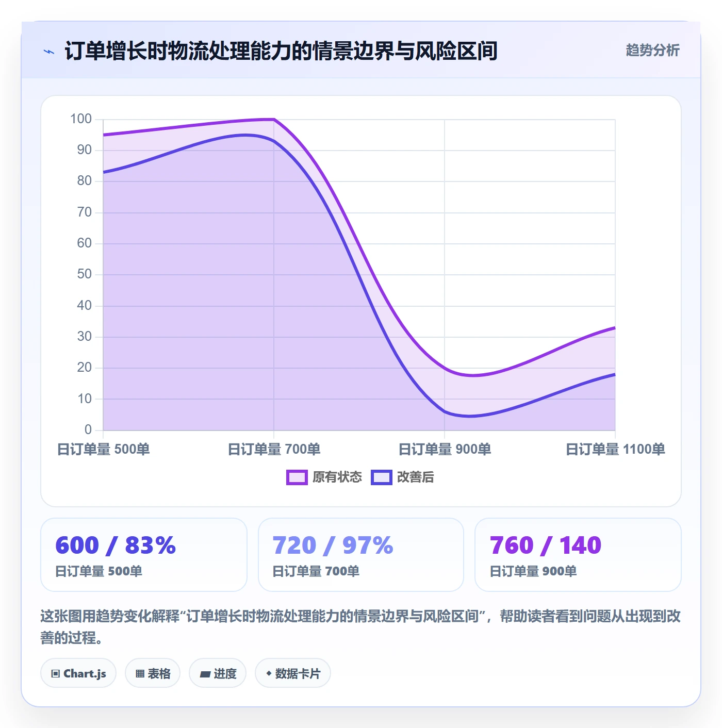722x728 pixels.
Task: Toggle the 原有状态 legend color swatch
Action: click(x=297, y=477)
